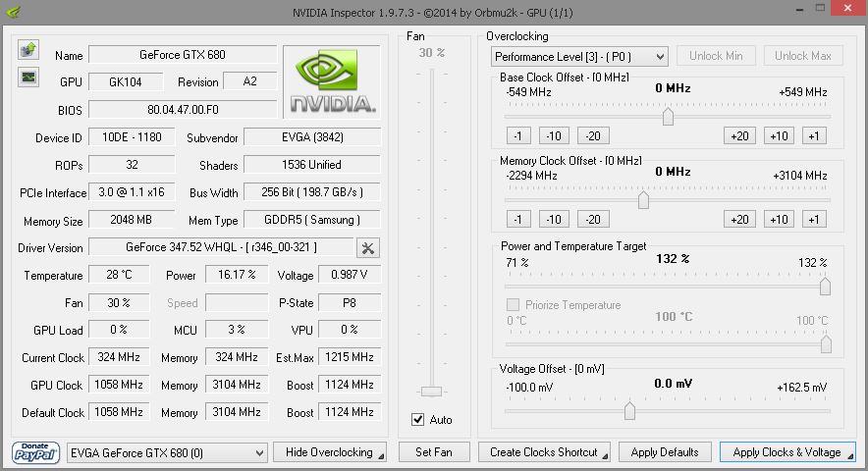Click Memory Clock Offset -20 button
The image size is (868, 471).
tap(593, 219)
